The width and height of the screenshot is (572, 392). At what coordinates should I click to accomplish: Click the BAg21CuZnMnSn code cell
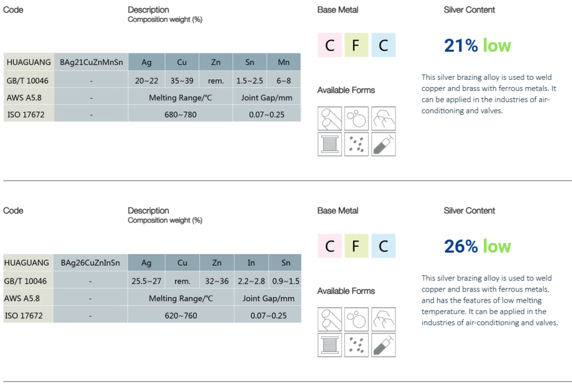coord(92,62)
